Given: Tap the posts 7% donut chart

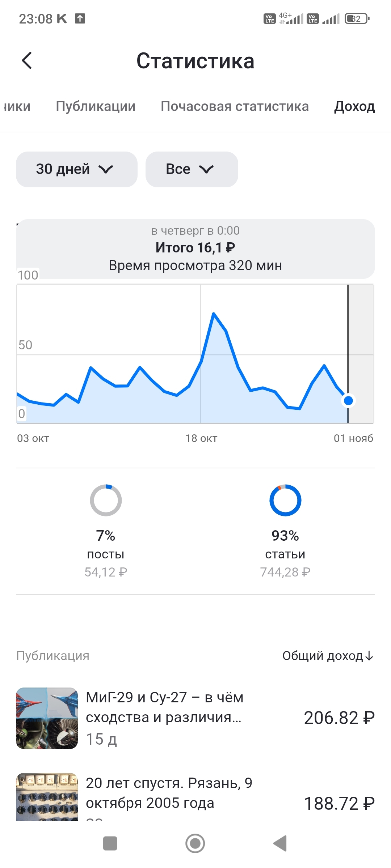Looking at the screenshot, I should coord(106,500).
